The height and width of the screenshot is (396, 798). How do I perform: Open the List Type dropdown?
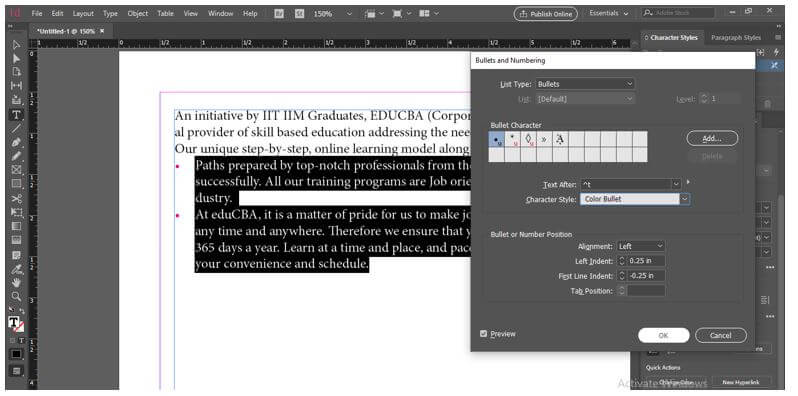pos(585,84)
